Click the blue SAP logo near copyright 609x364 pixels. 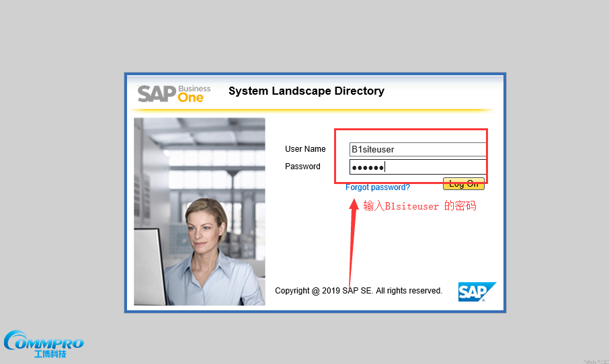point(477,291)
